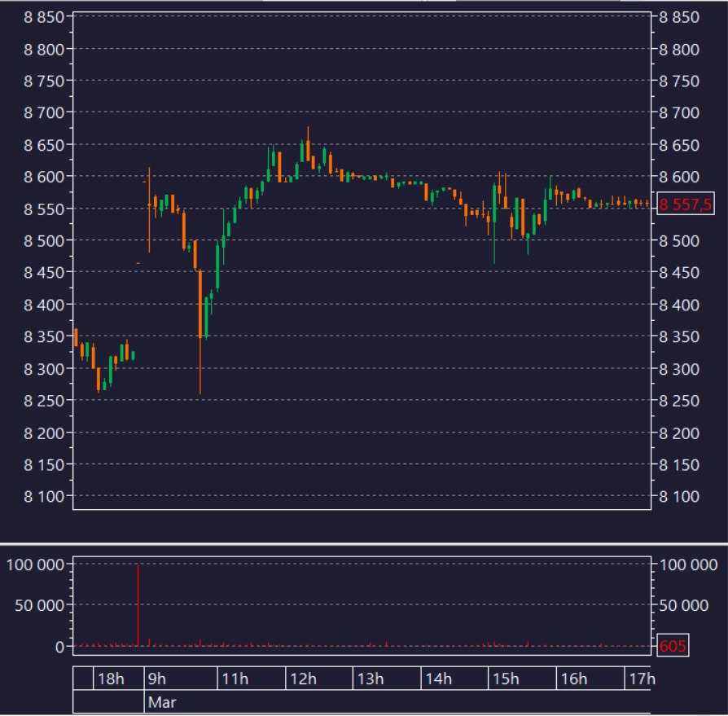Click 8 250 on the right price axis
Screen dimensions: 728x716
(679, 400)
